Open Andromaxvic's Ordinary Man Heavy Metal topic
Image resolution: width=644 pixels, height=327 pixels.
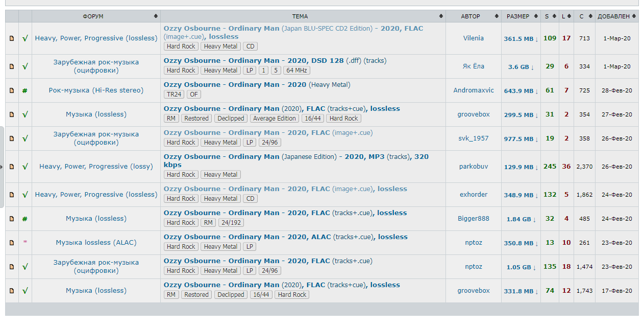[x=257, y=84]
